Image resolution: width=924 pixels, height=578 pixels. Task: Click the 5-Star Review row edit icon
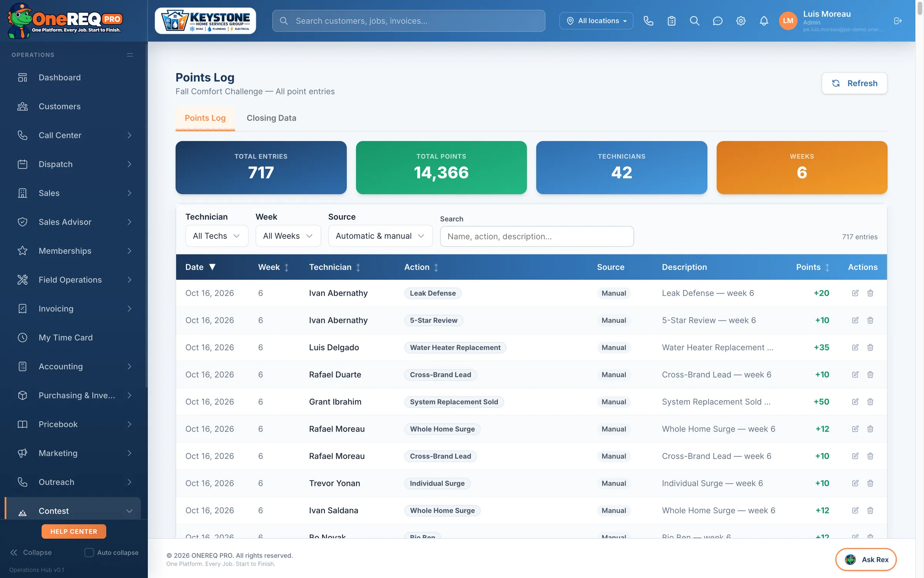point(855,320)
